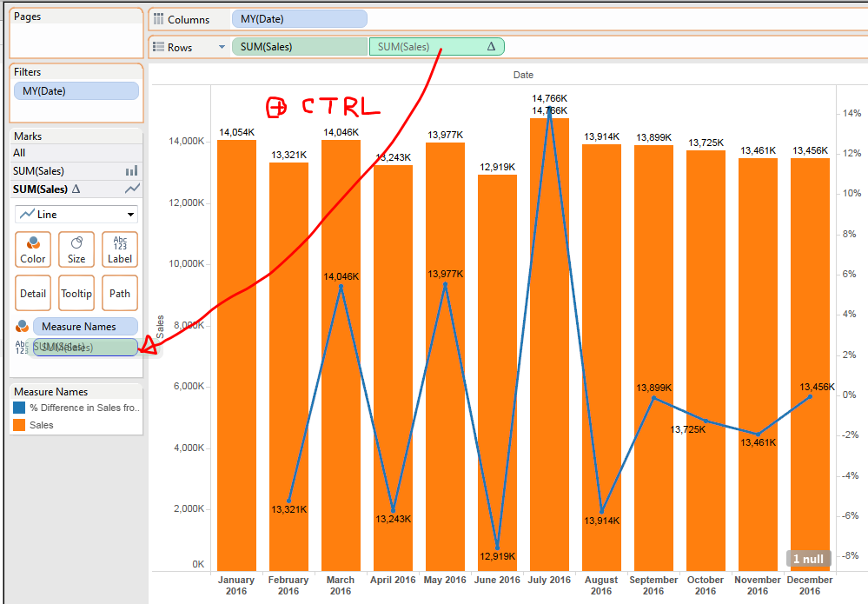Click the 1 null indicator

(808, 559)
